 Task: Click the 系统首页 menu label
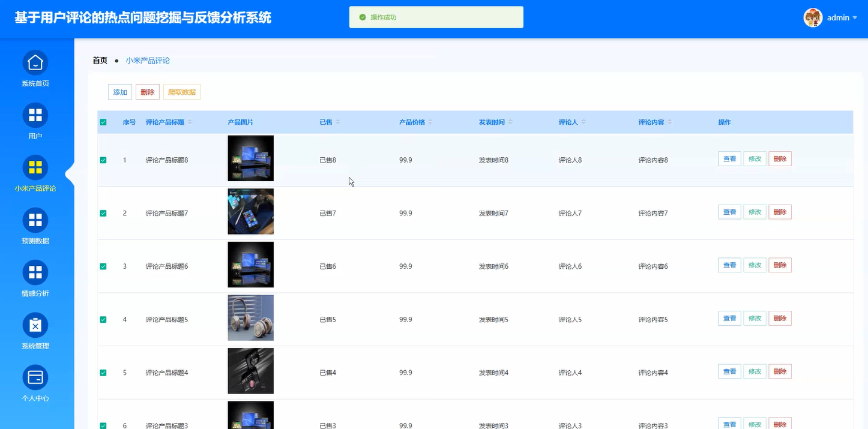coord(35,83)
